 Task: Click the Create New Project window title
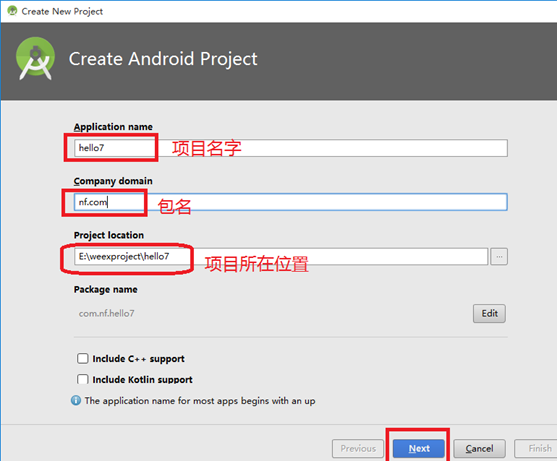[x=62, y=11]
